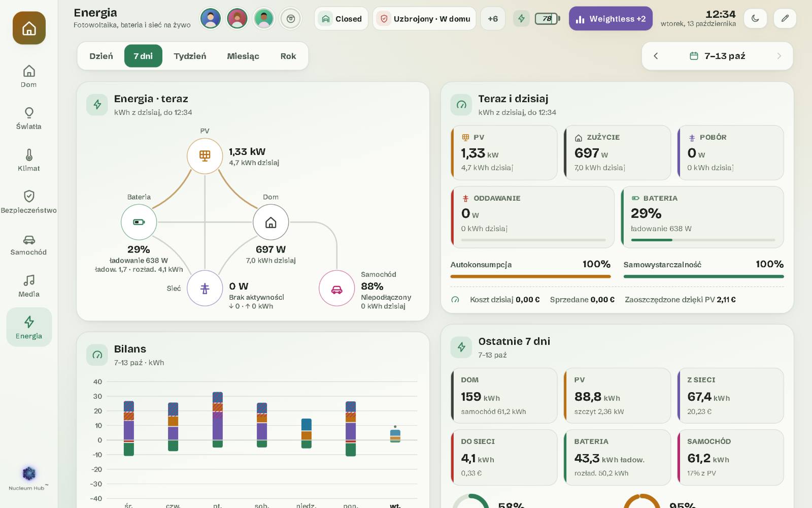Click the first user avatar
This screenshot has height=508, width=812.
211,19
